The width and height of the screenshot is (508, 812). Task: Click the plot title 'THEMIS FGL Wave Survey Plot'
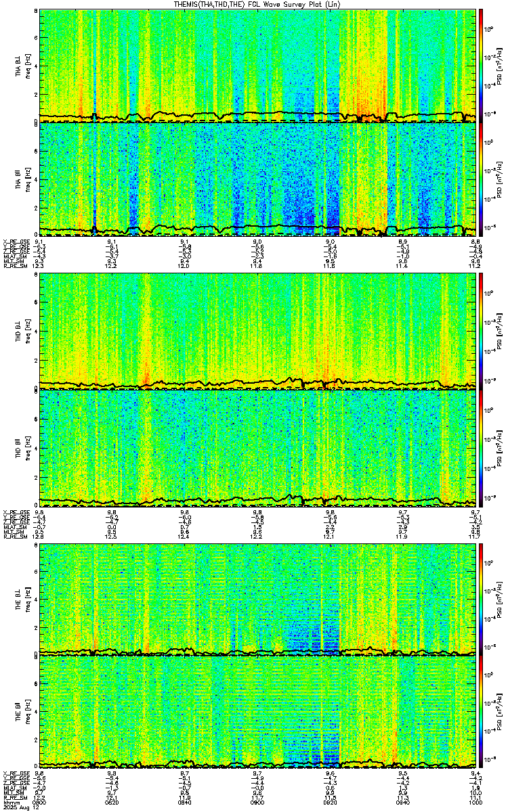[257, 4]
